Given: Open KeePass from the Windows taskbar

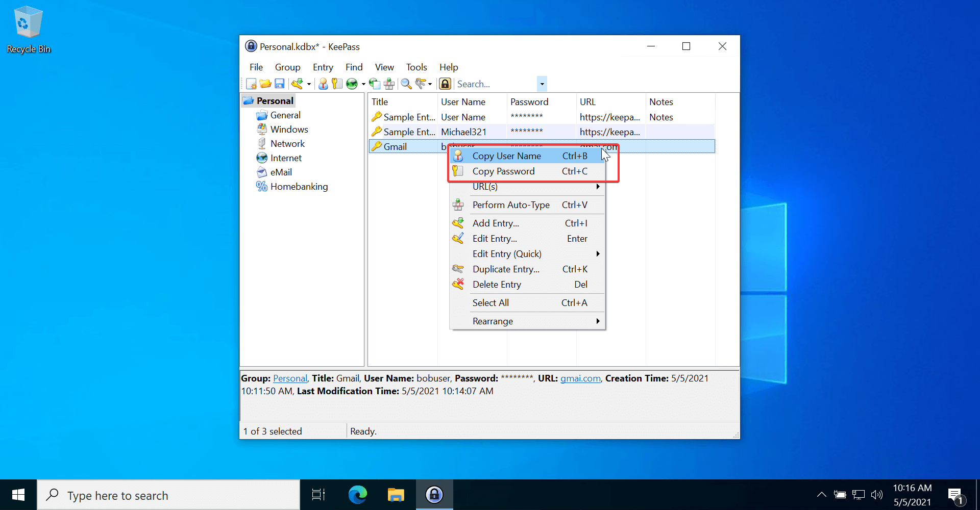Looking at the screenshot, I should tap(433, 494).
